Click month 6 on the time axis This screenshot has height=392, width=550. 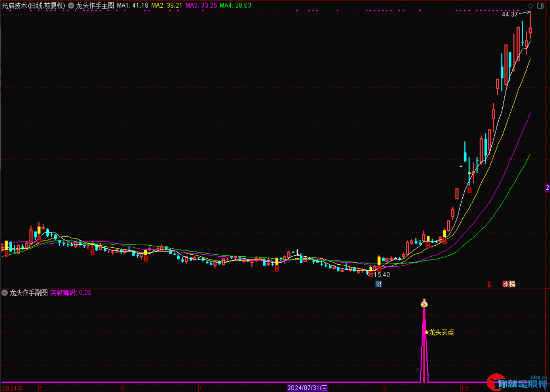(x=123, y=388)
